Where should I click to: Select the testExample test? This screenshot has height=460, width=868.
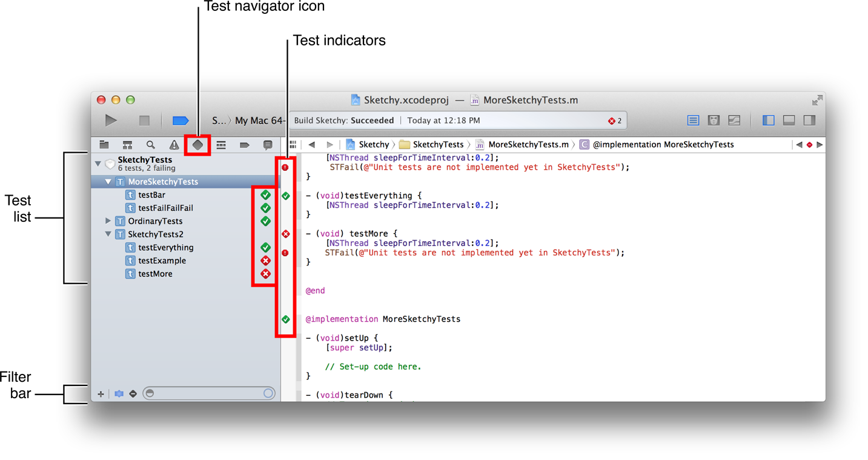coord(185,261)
